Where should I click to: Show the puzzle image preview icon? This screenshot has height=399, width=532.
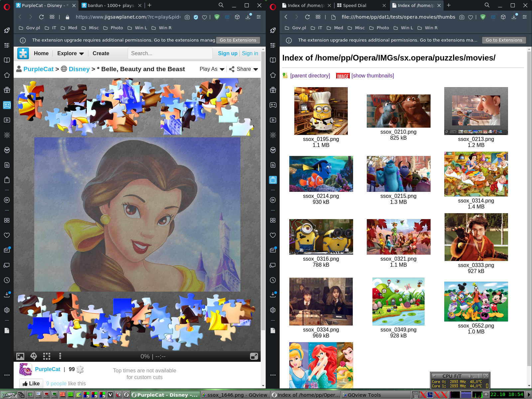[20, 356]
